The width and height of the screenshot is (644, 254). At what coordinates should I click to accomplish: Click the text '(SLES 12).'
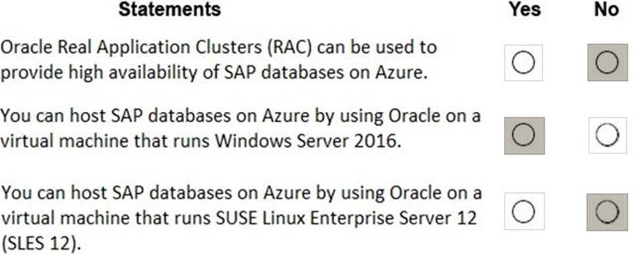40,244
